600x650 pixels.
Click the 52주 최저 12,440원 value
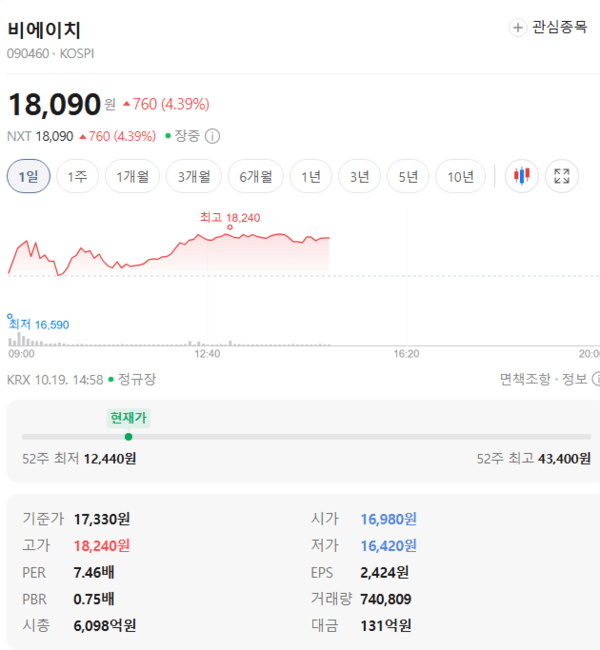[x=110, y=458]
